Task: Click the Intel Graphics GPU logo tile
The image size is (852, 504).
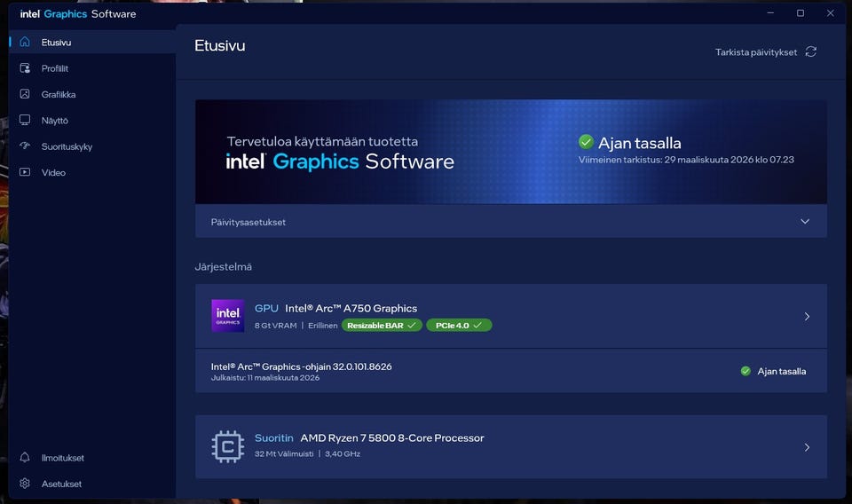Action: pos(228,316)
